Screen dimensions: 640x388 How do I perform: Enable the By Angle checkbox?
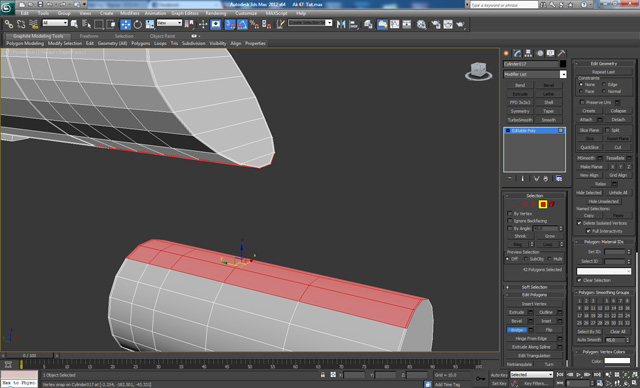[x=510, y=228]
